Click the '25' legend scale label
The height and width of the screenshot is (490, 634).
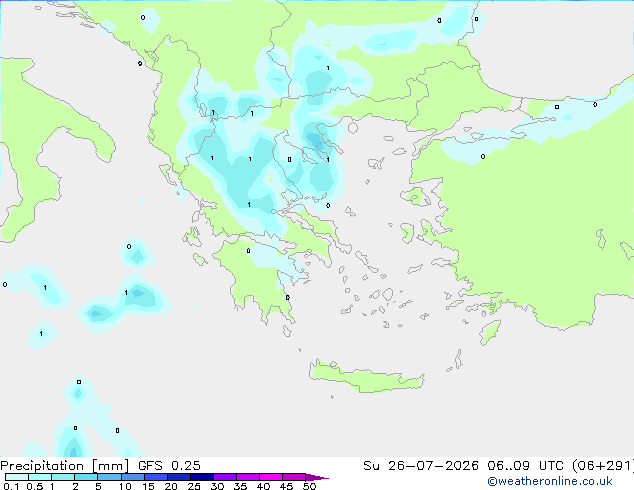coord(194,486)
